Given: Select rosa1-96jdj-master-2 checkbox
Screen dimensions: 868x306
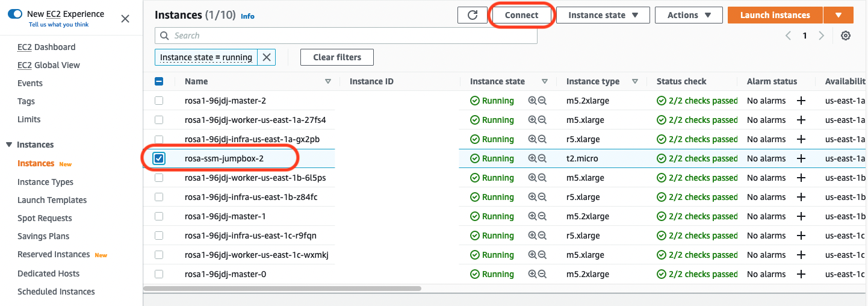Looking at the screenshot, I should click(159, 101).
